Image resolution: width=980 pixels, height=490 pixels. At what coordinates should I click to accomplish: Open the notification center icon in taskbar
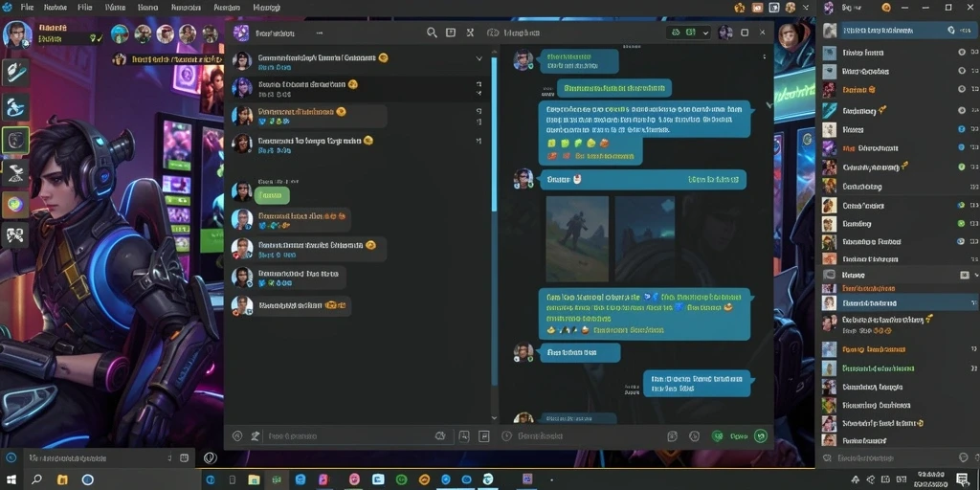tap(963, 480)
